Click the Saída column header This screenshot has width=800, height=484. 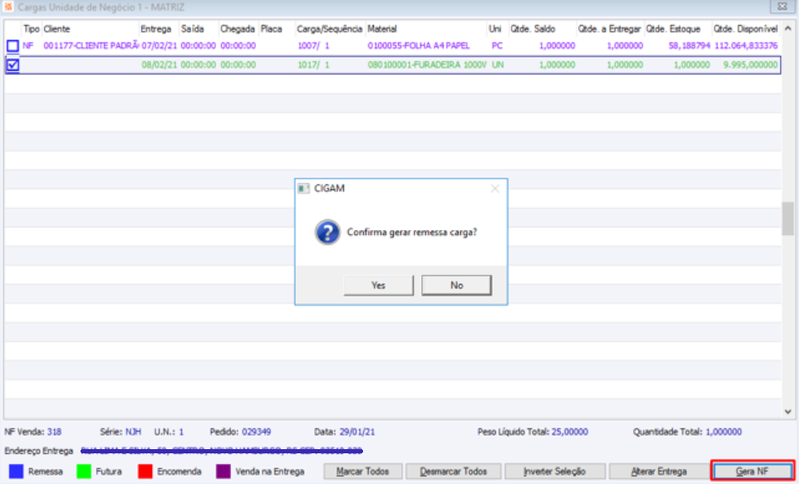192,29
